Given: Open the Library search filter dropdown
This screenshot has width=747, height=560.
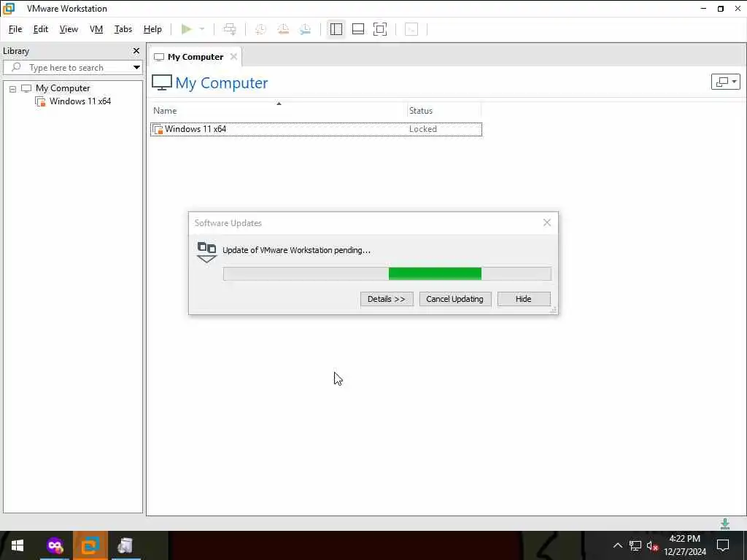Looking at the screenshot, I should point(136,67).
